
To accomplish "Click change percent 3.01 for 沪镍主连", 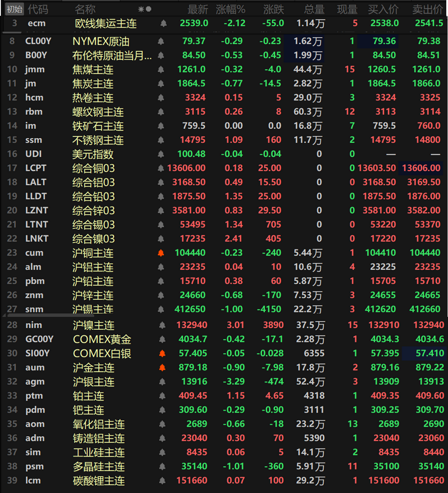I will point(236,325).
